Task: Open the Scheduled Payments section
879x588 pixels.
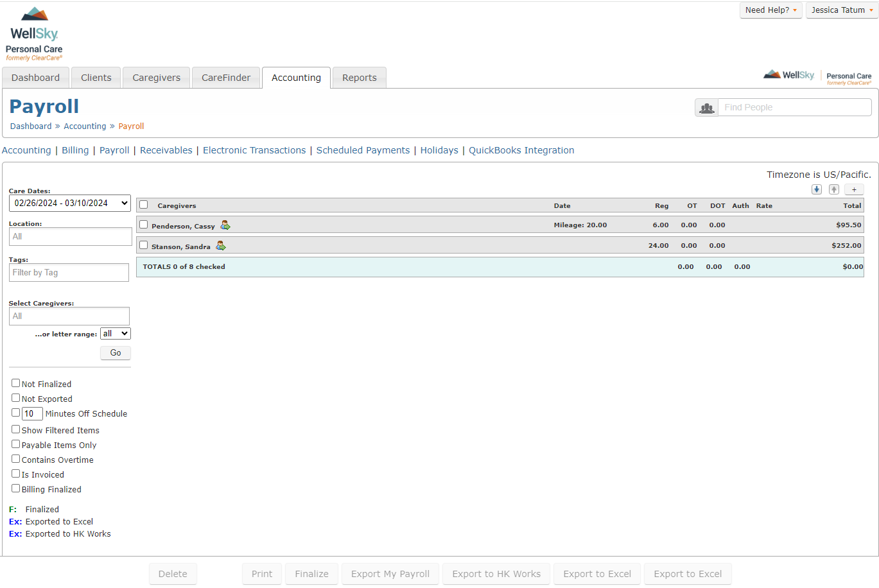Action: pyautogui.click(x=363, y=150)
